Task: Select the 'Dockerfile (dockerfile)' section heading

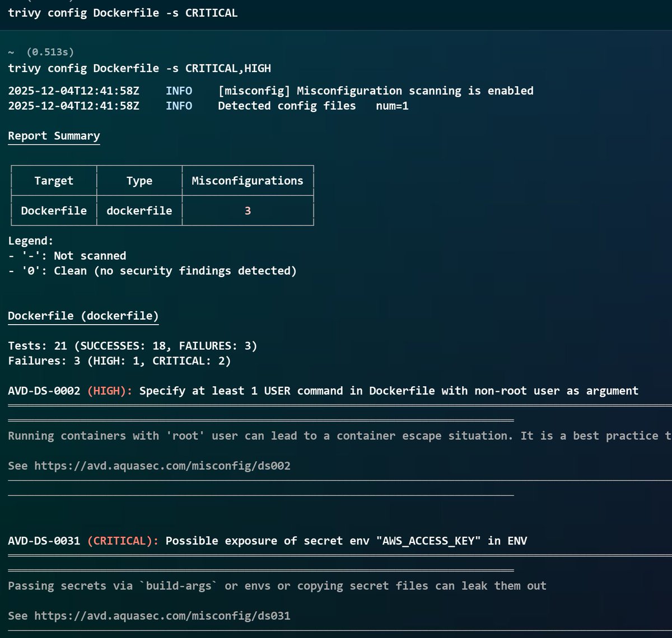Action: (x=83, y=316)
